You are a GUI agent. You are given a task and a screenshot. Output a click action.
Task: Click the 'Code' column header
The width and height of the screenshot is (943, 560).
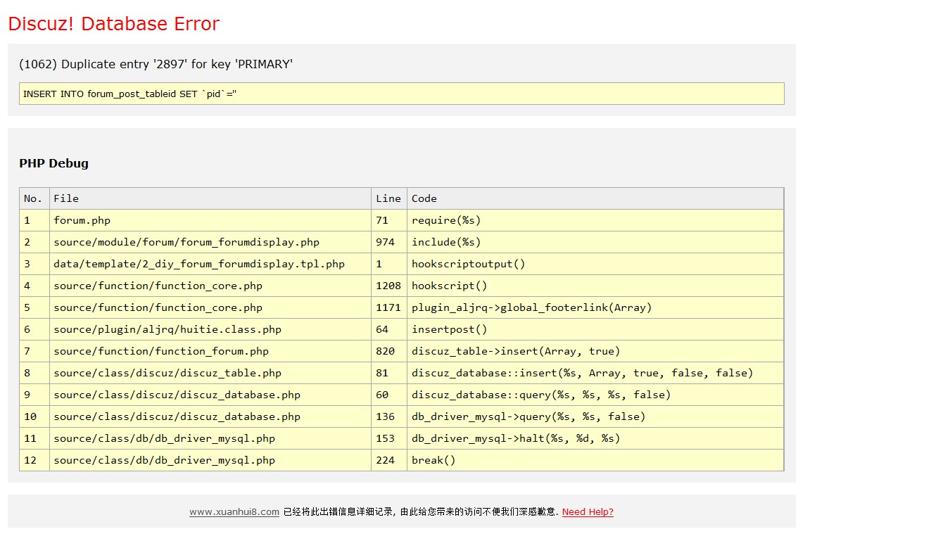(595, 198)
